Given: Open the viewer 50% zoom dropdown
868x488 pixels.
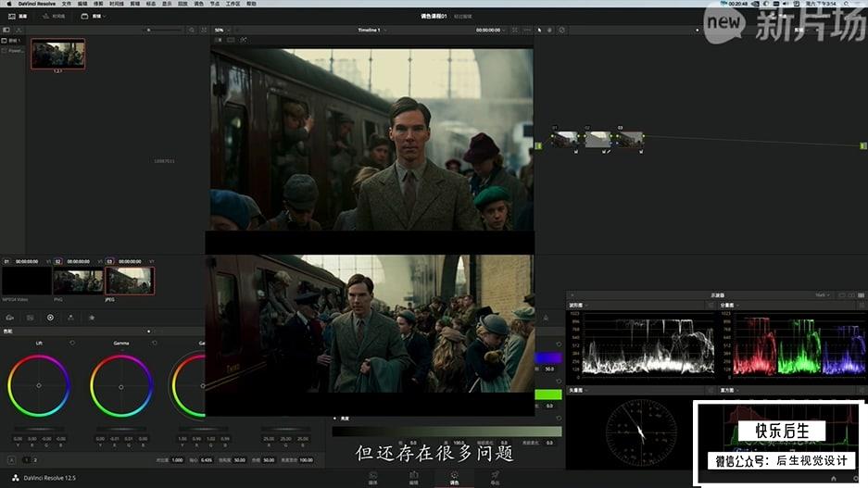Looking at the screenshot, I should (x=222, y=30).
